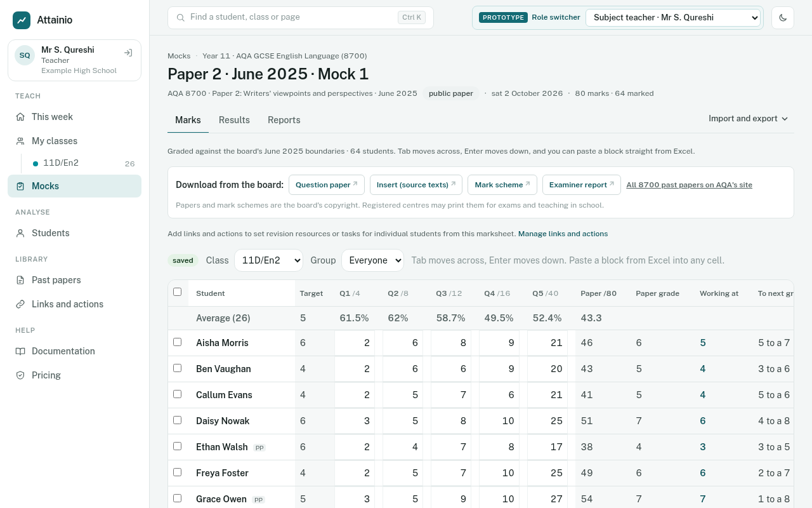Click the Mocks breadcrumb link
812x508 pixels.
(179, 56)
